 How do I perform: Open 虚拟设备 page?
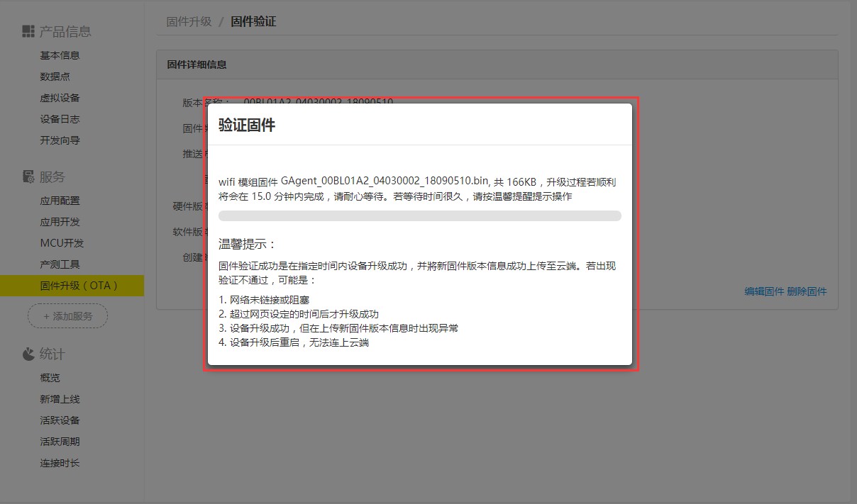(60, 98)
